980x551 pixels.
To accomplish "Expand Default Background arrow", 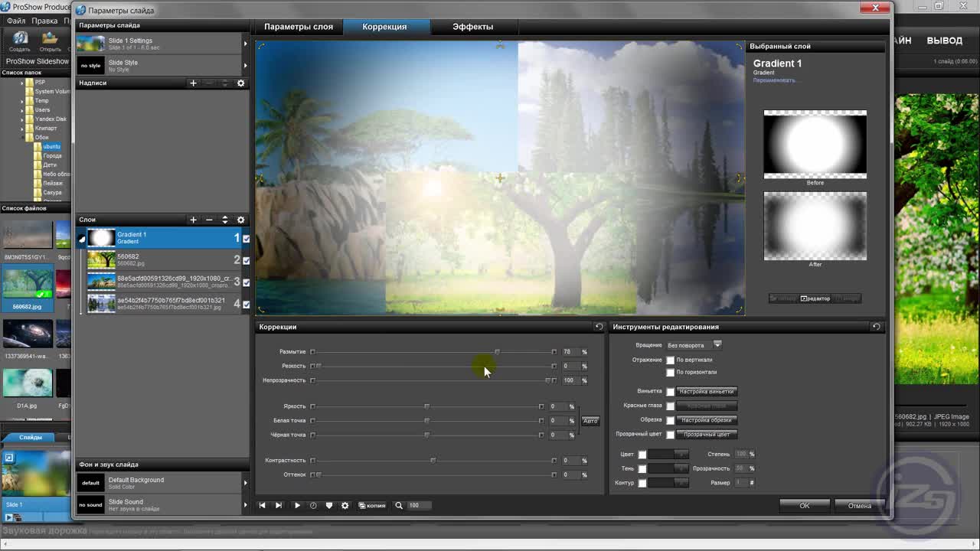I will pos(246,483).
